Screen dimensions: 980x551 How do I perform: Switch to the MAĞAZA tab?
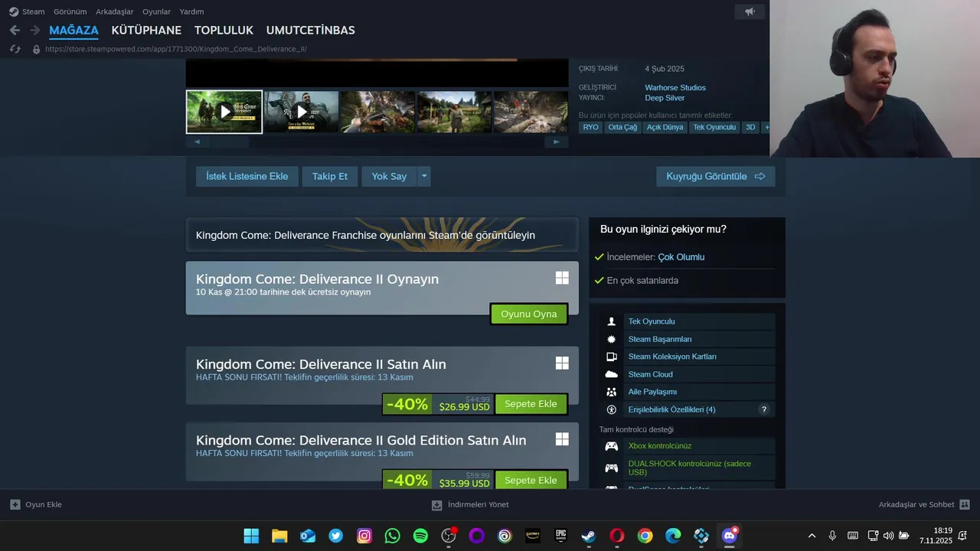click(x=73, y=31)
